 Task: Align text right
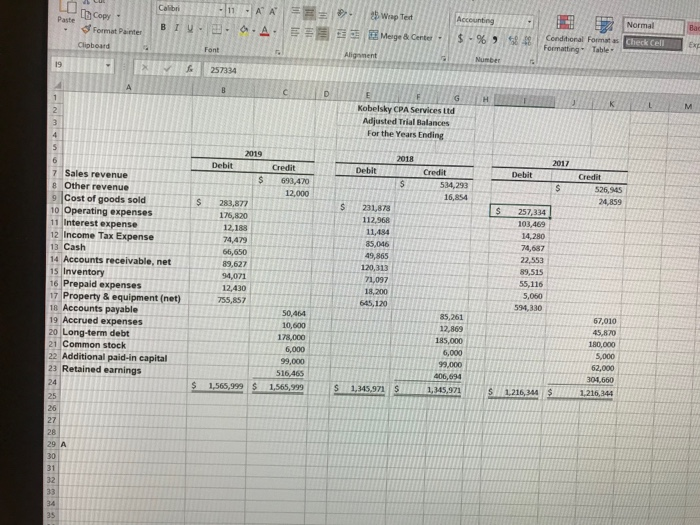pos(322,33)
